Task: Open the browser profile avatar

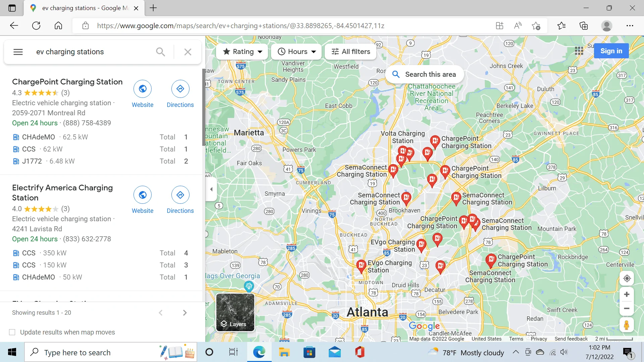Action: pyautogui.click(x=606, y=26)
